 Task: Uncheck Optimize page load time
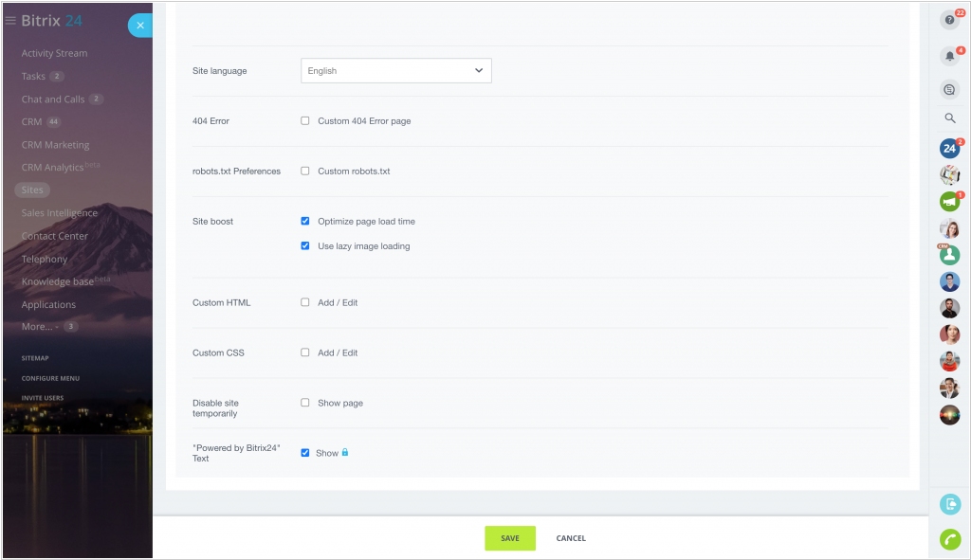pyautogui.click(x=305, y=222)
